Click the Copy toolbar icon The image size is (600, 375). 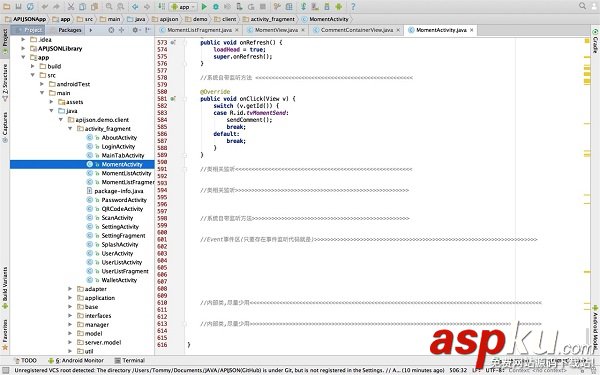(82, 7)
